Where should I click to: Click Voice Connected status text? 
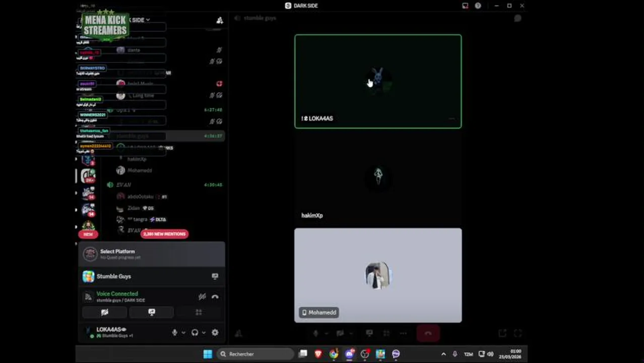[x=117, y=293]
